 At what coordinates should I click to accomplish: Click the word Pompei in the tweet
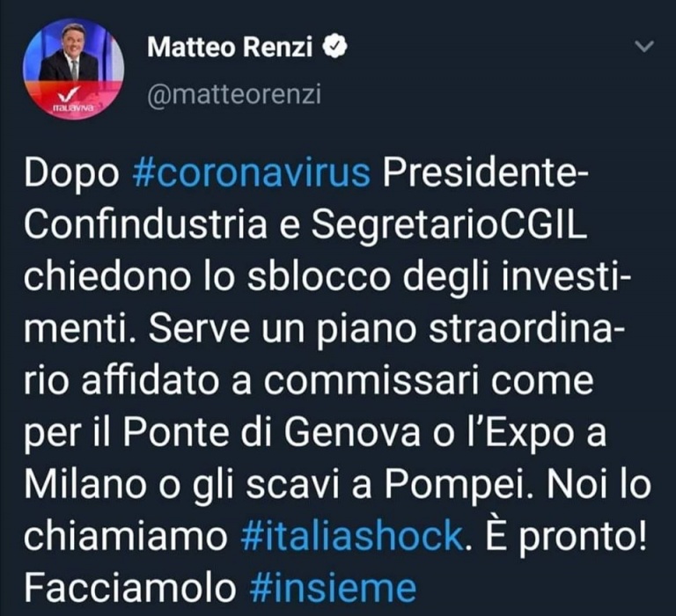click(x=453, y=485)
